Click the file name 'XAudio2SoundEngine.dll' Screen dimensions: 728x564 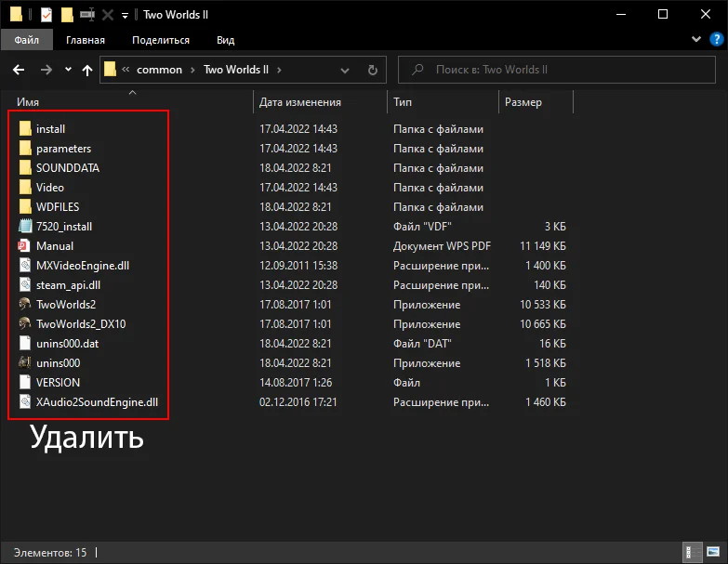[97, 402]
